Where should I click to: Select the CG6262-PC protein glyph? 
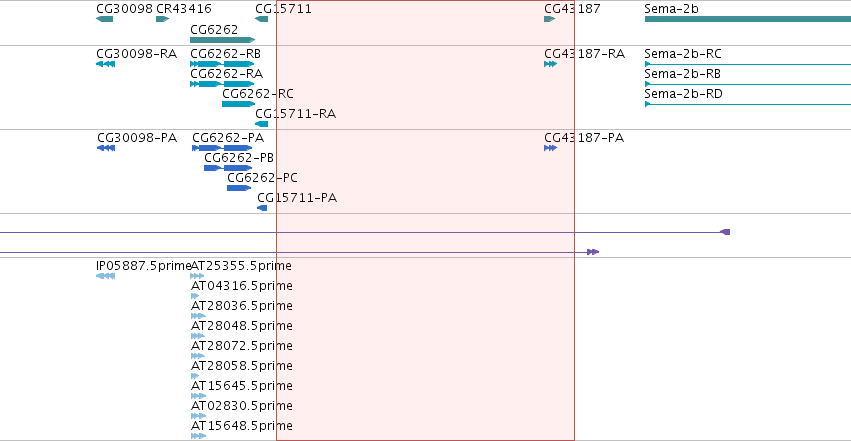tap(239, 188)
